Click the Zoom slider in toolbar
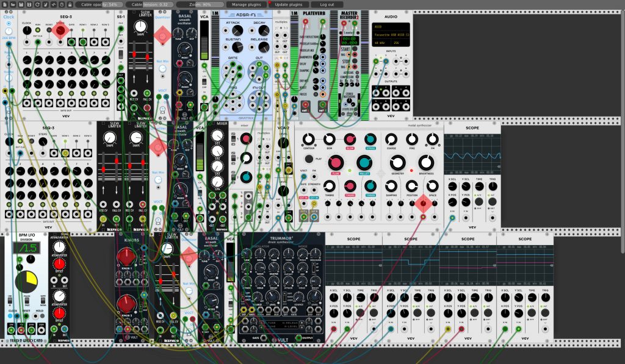This screenshot has height=364, width=625. 200,4
